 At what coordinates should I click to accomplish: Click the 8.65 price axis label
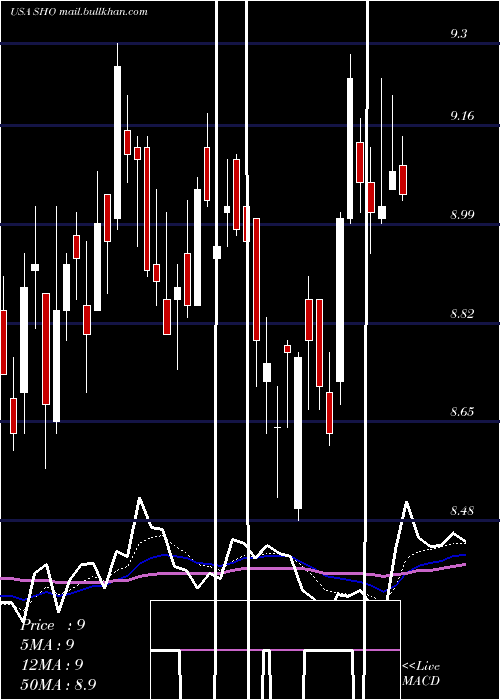point(462,412)
